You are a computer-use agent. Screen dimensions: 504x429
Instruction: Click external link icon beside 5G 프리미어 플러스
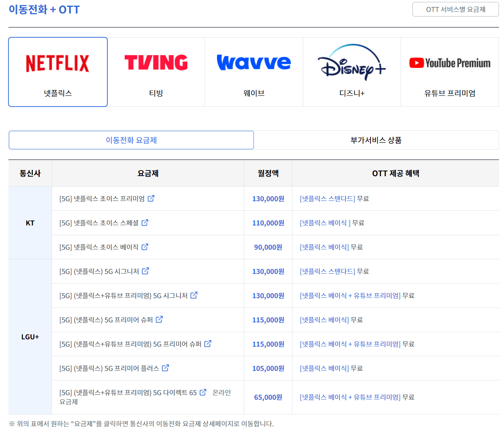click(166, 368)
